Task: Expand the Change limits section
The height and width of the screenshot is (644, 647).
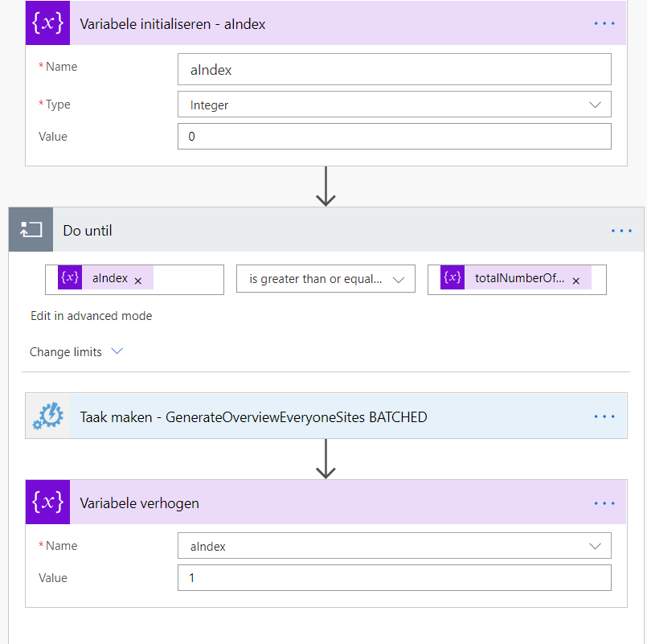Action: click(76, 351)
